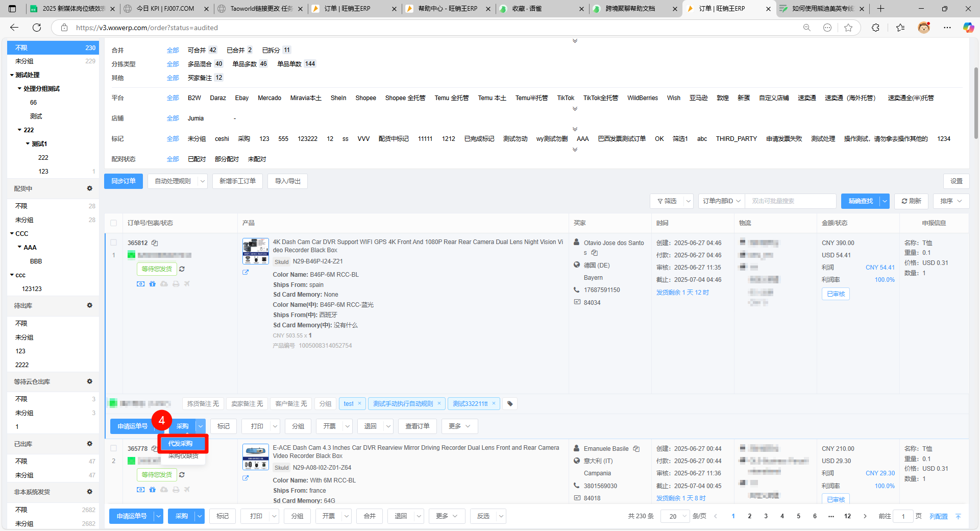Tick checkbox for order 365778
The image size is (980, 531).
tap(114, 449)
